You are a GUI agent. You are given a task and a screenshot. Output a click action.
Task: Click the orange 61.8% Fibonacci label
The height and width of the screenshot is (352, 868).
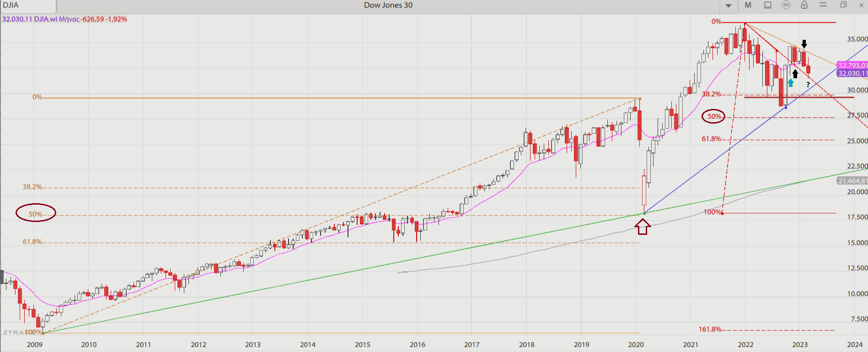click(32, 242)
